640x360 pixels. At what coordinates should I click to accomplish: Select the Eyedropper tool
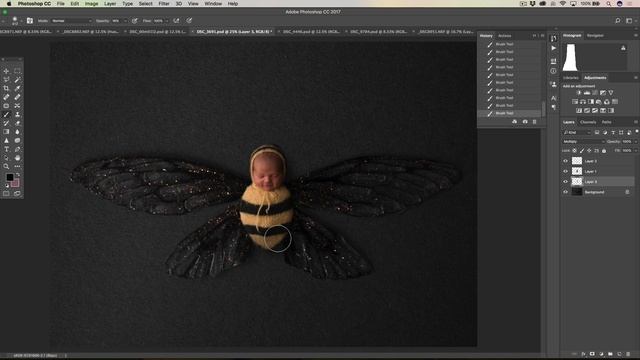coord(17,88)
